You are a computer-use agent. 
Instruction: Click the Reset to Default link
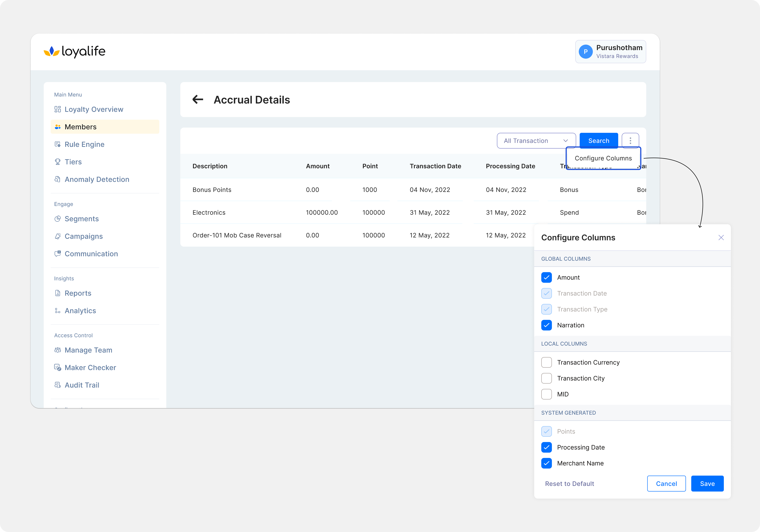[569, 484]
